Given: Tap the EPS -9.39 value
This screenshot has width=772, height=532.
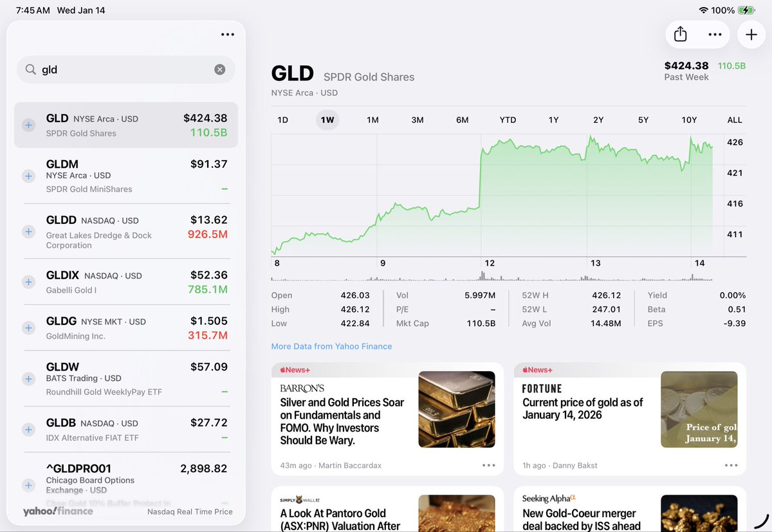Looking at the screenshot, I should click(x=733, y=324).
